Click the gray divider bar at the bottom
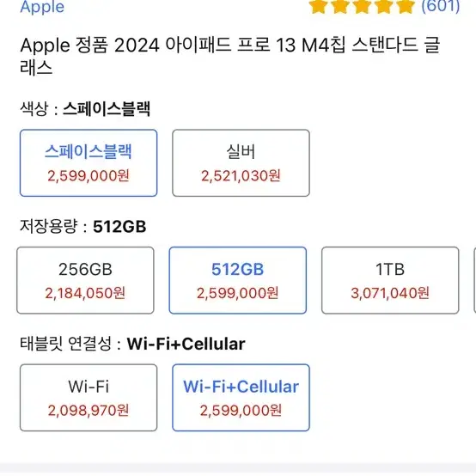Screen dimensions: 476x476 [x=238, y=470]
